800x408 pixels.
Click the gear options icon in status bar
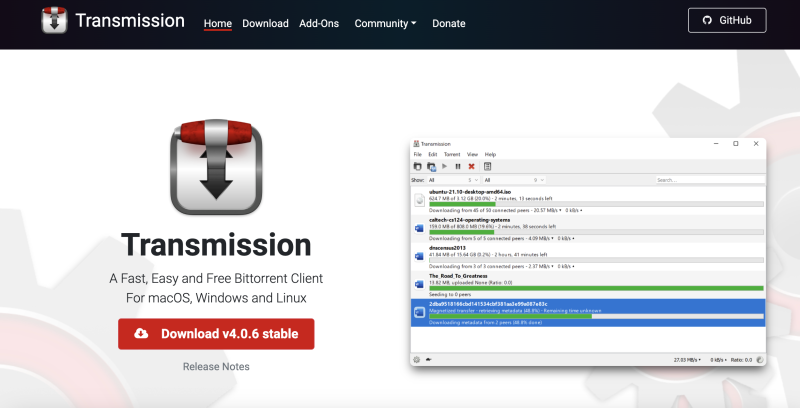click(417, 360)
